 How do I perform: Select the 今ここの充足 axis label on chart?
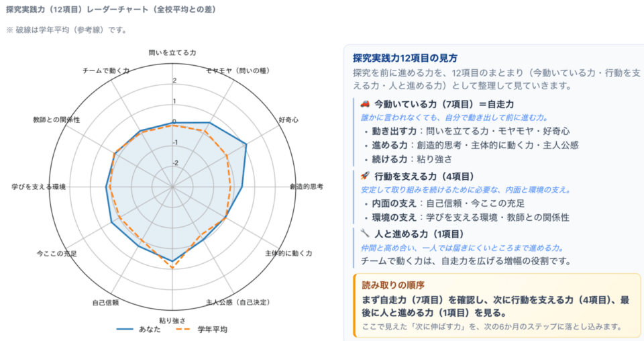(56, 254)
